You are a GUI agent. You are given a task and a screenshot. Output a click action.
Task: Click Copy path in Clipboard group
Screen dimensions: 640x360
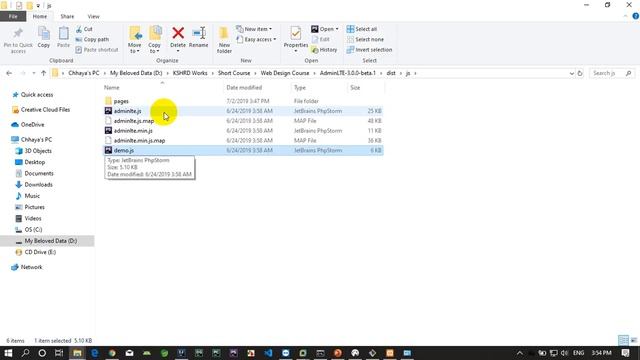[x=92, y=40]
